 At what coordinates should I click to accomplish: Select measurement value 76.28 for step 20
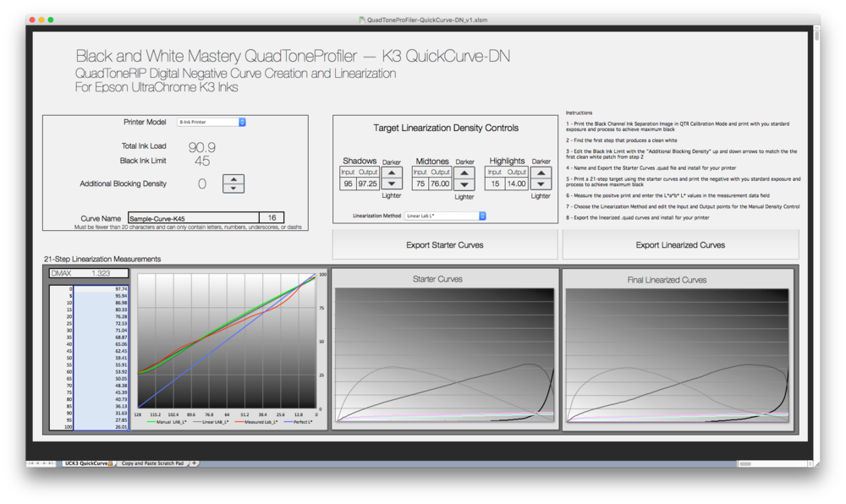point(101,316)
